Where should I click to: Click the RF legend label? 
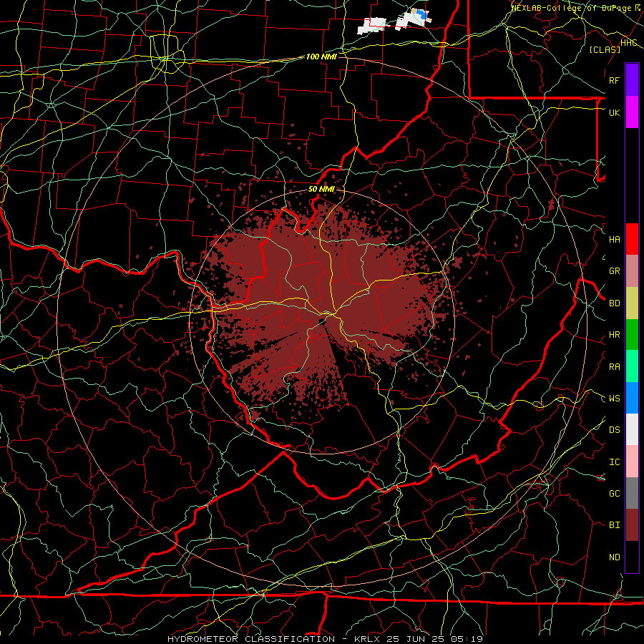(x=614, y=80)
